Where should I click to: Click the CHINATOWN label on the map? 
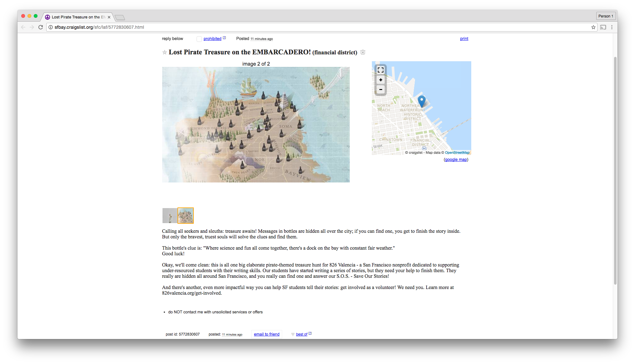coord(391,140)
